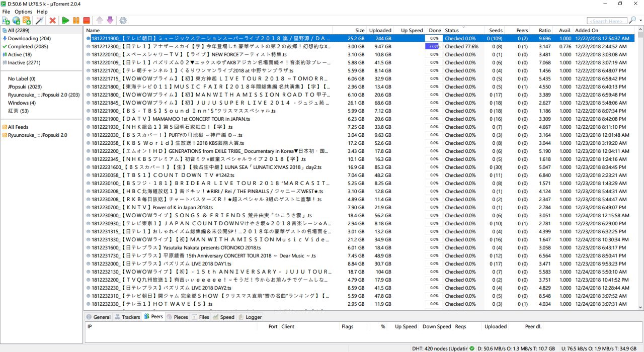Sort by the Added On column header
This screenshot has width=644, height=352.
(x=605, y=31)
